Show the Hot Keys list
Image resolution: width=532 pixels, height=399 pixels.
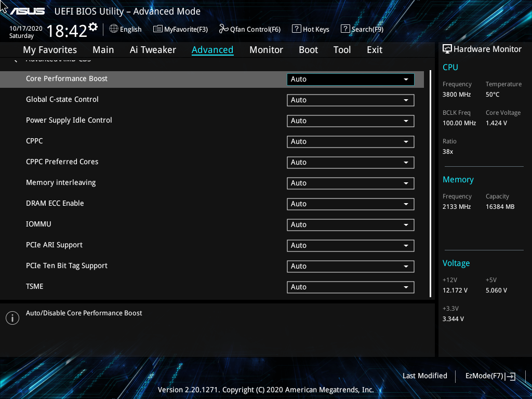[x=311, y=29]
